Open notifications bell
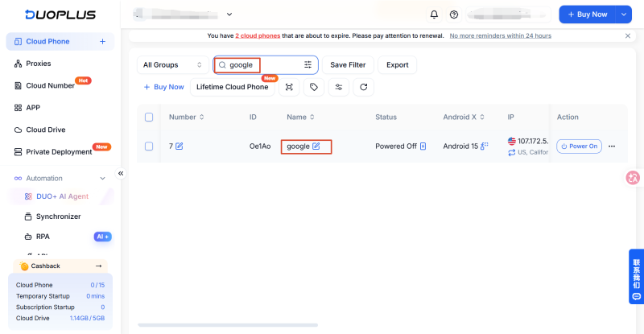The width and height of the screenshot is (644, 334). pyautogui.click(x=434, y=14)
